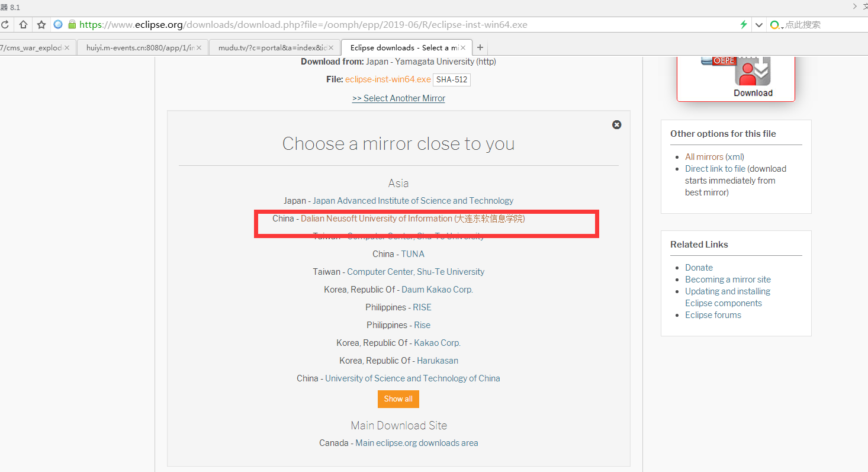Image resolution: width=868 pixels, height=472 pixels.
Task: Click "Download from: Japan - Yamagata University" text
Action: click(x=398, y=62)
